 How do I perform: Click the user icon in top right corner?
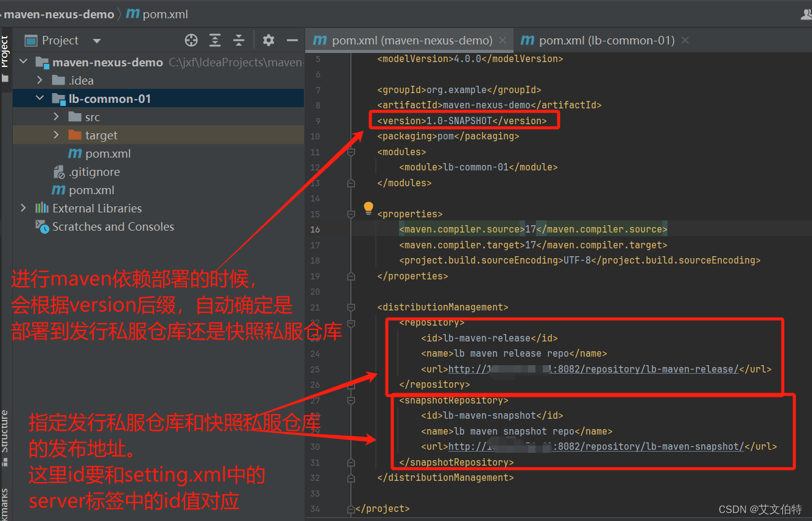pos(805,14)
